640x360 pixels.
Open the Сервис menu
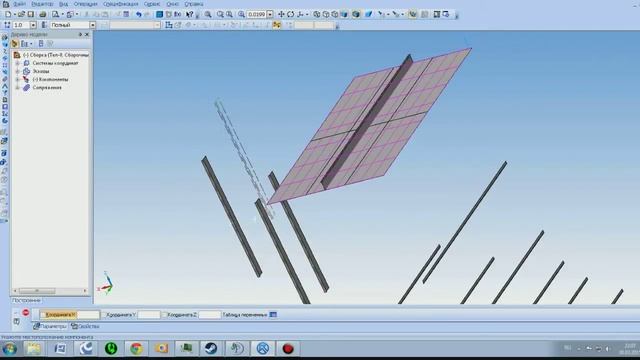[152, 4]
